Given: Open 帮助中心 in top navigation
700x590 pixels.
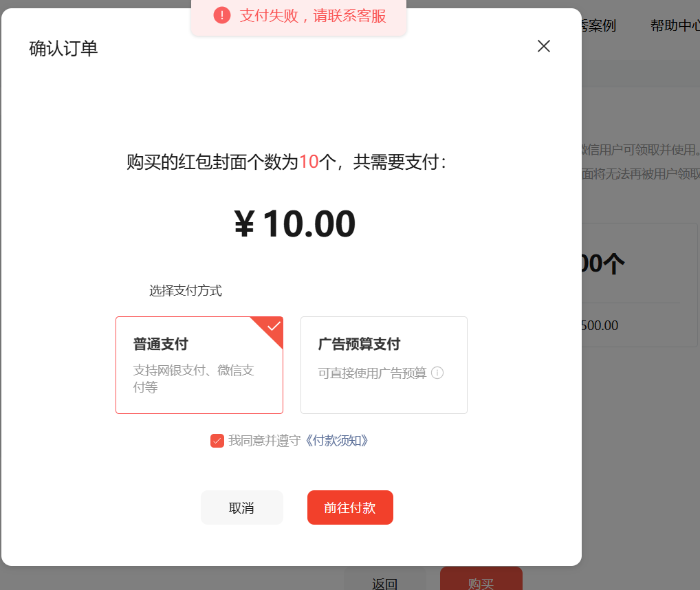Looking at the screenshot, I should pyautogui.click(x=675, y=26).
